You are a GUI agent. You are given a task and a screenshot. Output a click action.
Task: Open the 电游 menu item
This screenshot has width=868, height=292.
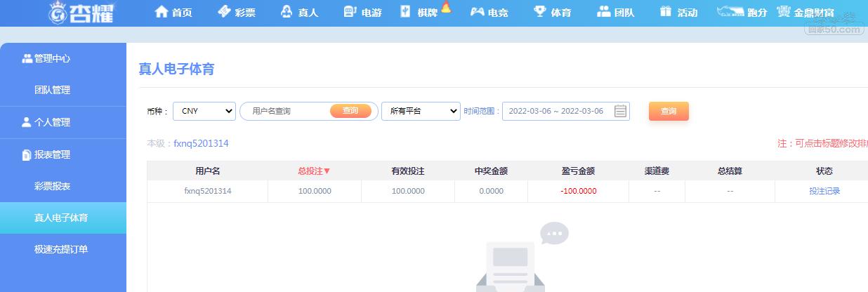(x=362, y=12)
